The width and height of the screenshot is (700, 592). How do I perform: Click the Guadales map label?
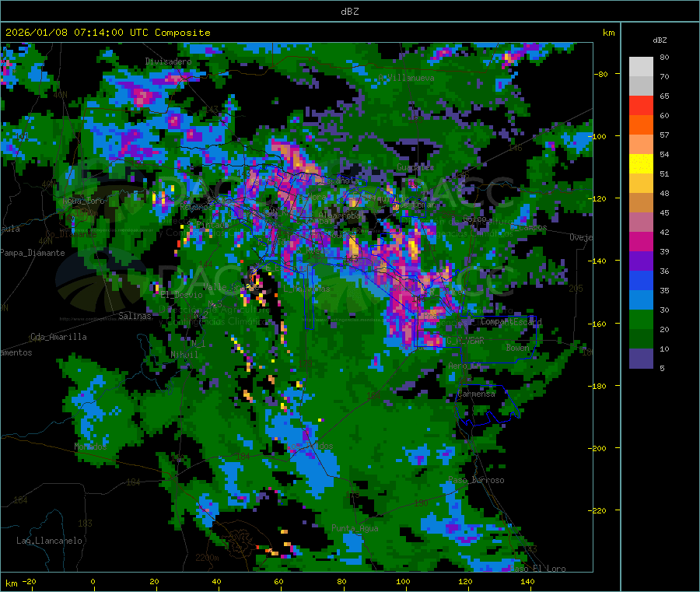415,167
